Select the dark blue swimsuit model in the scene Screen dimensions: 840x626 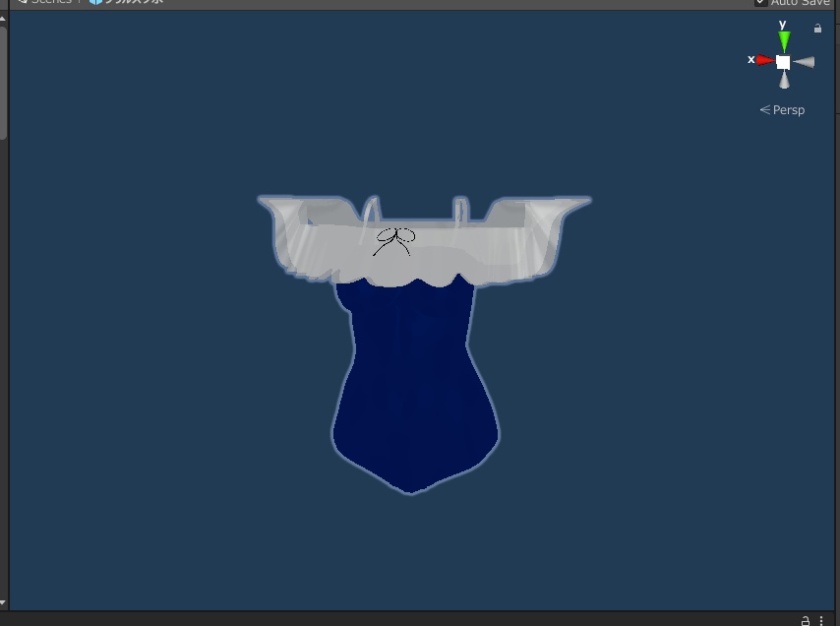point(413,374)
